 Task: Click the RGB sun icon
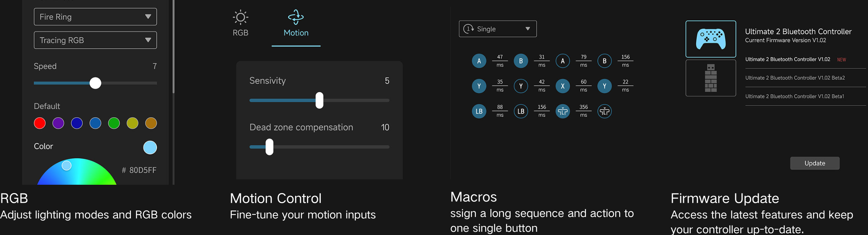(x=241, y=17)
